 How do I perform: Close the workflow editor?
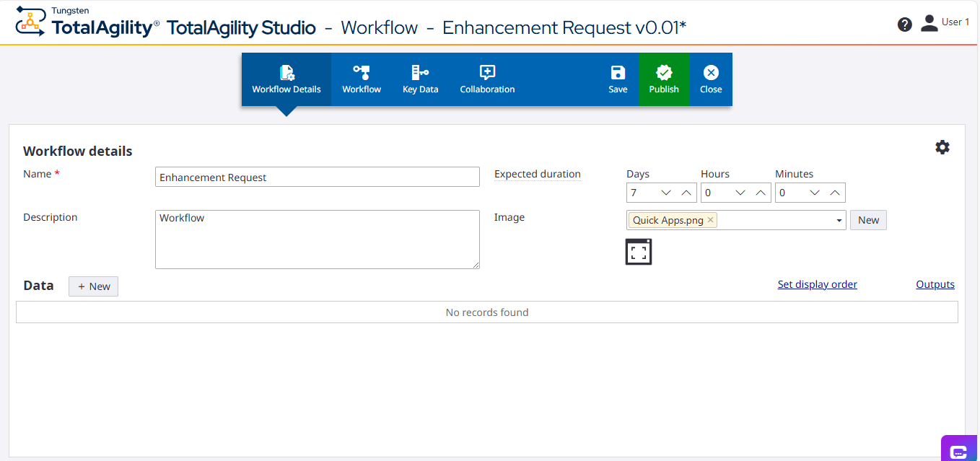[x=711, y=79]
